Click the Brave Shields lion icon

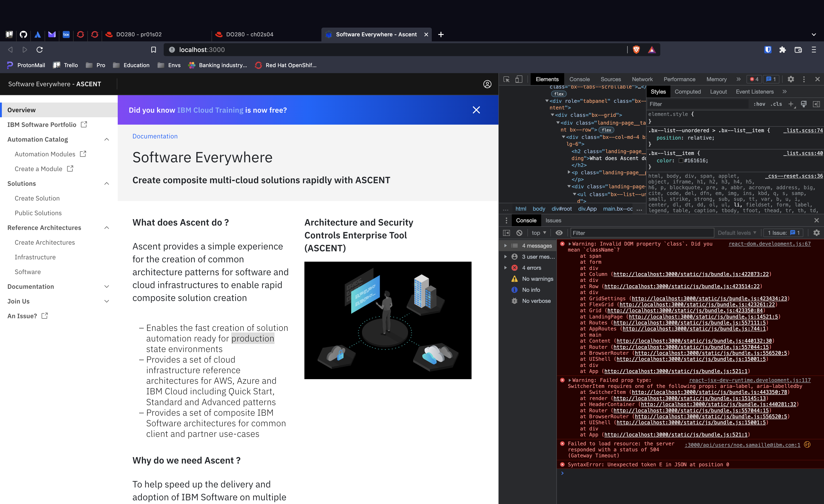point(636,50)
